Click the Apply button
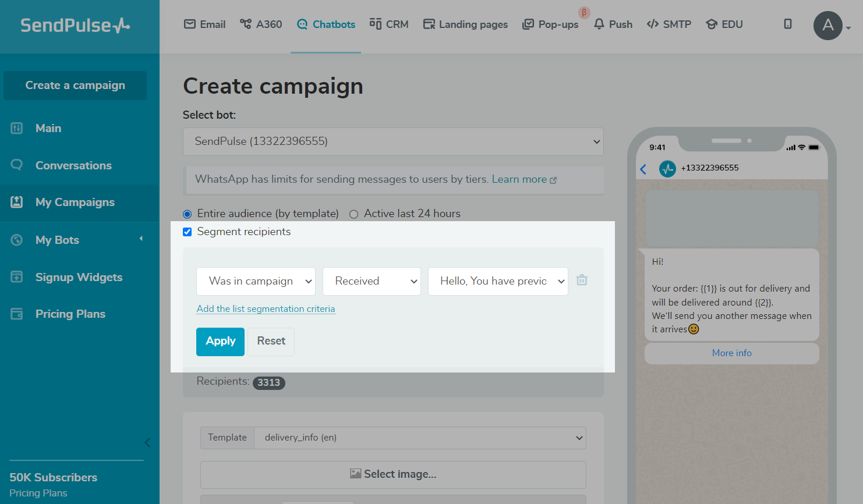The height and width of the screenshot is (504, 863). click(x=220, y=342)
